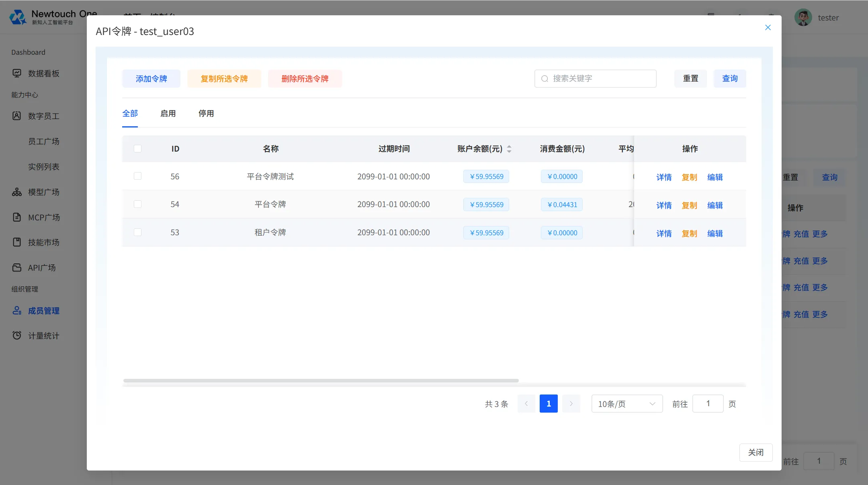Click the Newtouch One logo icon
Image resolution: width=868 pixels, height=485 pixels.
[18, 17]
